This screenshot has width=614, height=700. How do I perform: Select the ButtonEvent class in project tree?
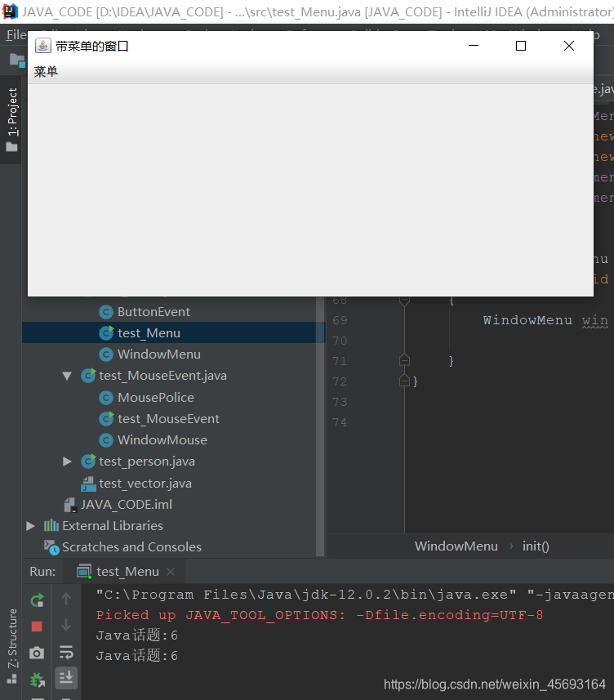click(153, 311)
